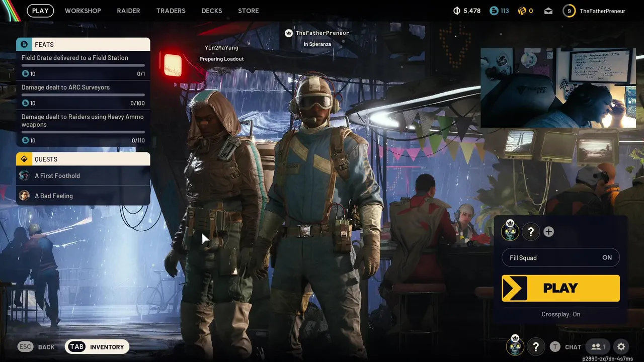Screen dimensions: 644x362
Task: Click the gold currency icon beside 0
Action: click(521, 11)
